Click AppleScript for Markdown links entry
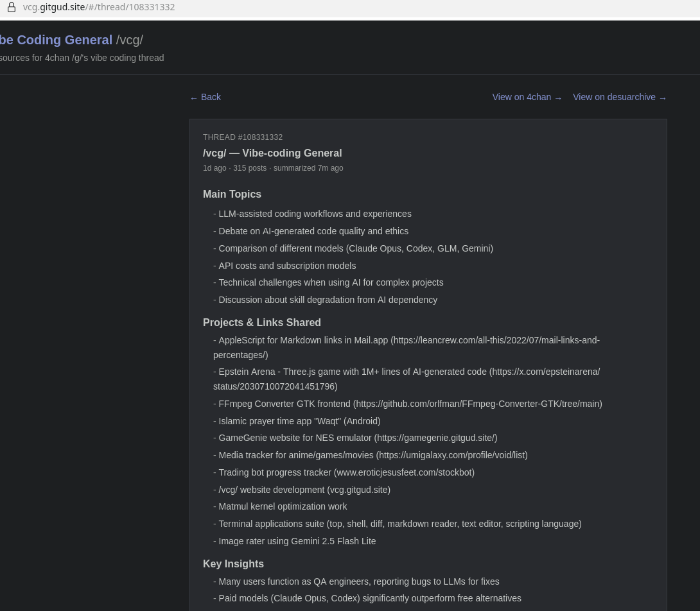 pyautogui.click(x=407, y=348)
